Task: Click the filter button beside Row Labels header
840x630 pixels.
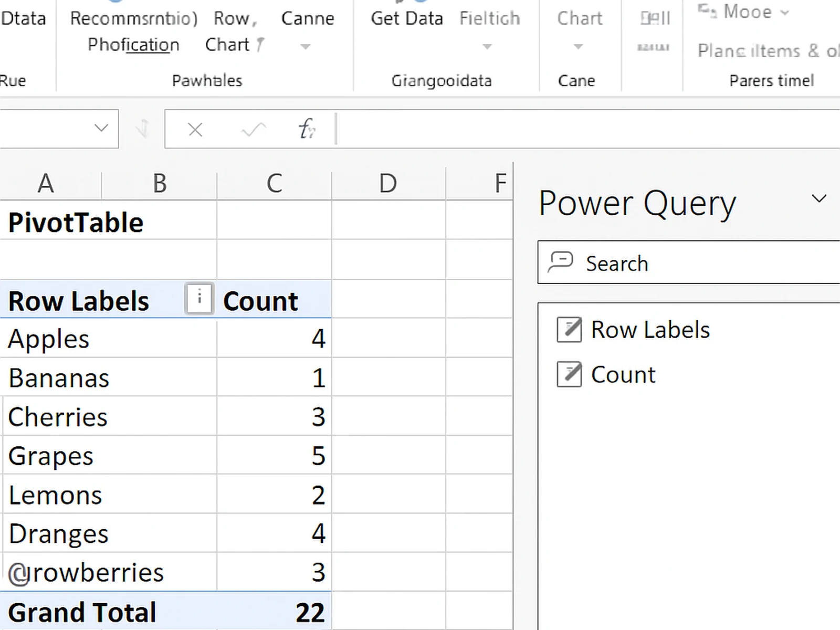Action: (199, 299)
